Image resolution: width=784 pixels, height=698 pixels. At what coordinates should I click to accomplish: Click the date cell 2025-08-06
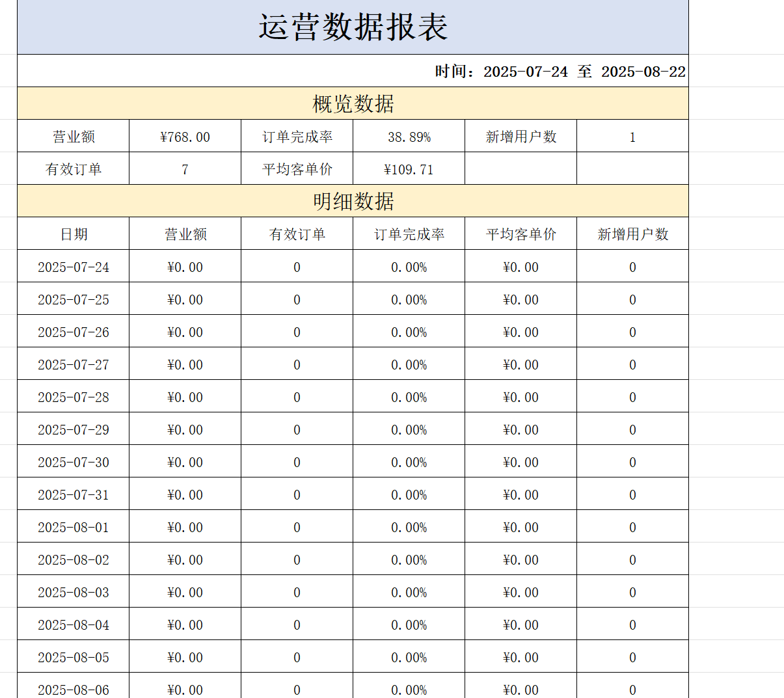pyautogui.click(x=74, y=686)
